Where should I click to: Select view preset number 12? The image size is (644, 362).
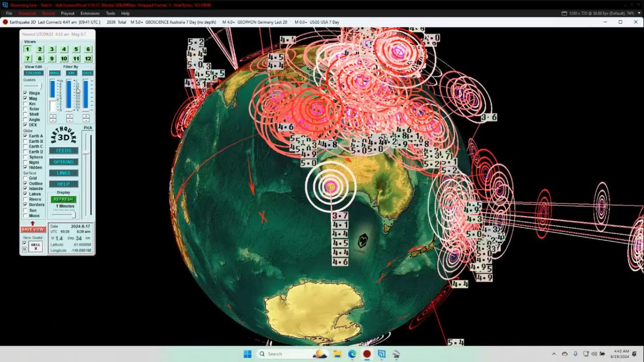coord(88,59)
